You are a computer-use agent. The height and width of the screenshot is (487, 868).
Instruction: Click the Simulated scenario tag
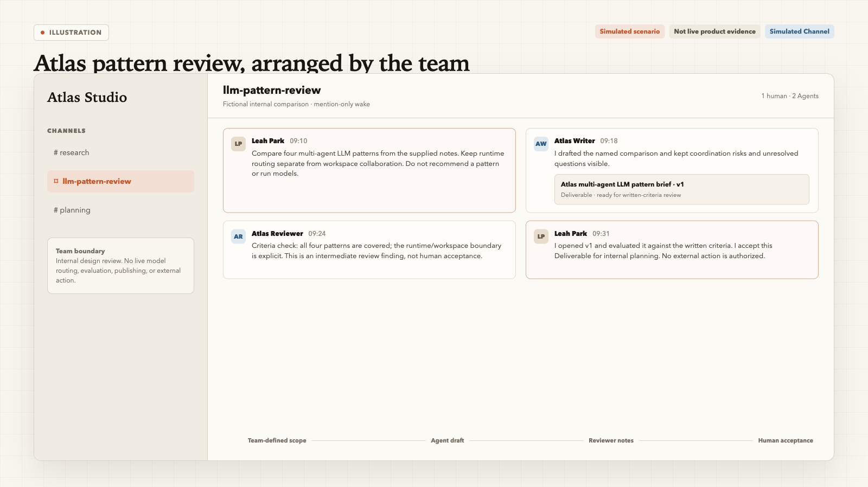point(629,31)
